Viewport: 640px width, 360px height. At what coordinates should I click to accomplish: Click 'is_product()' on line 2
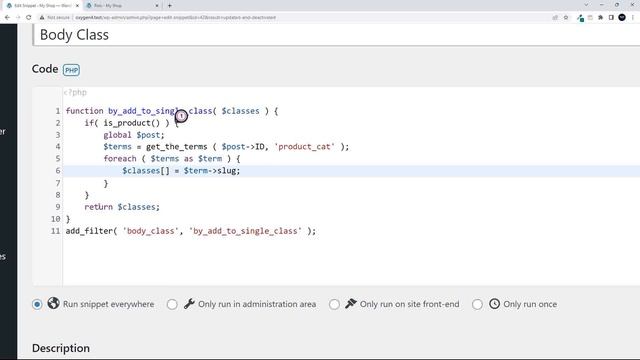coord(131,123)
